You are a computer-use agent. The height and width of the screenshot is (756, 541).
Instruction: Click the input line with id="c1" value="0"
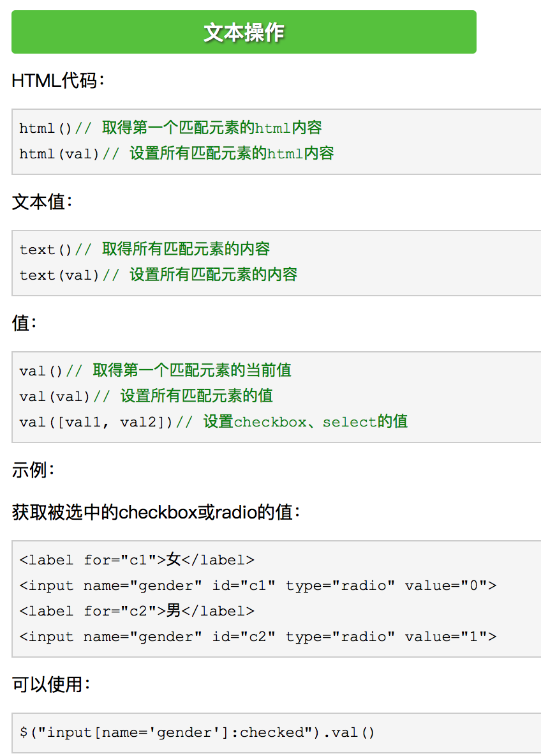click(x=258, y=586)
